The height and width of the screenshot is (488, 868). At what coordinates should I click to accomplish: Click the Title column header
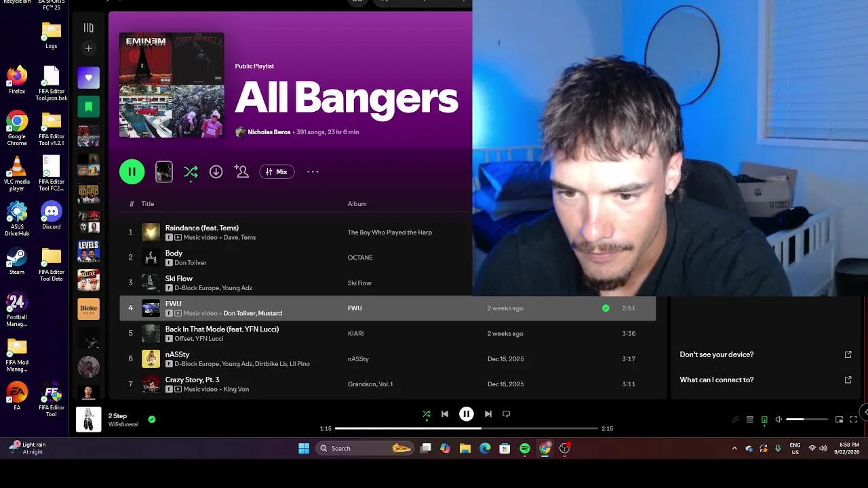pos(148,204)
